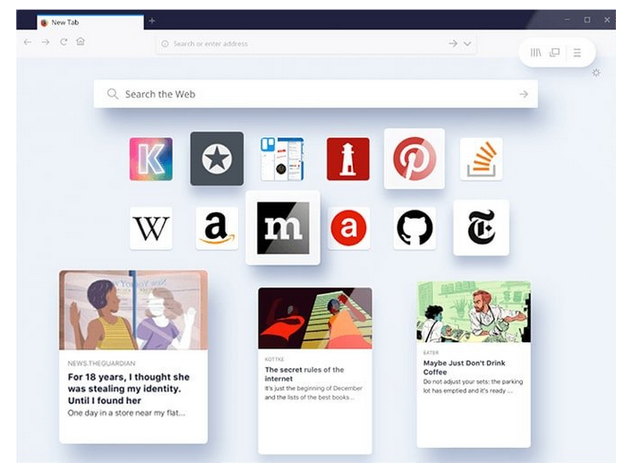This screenshot has width=629, height=474.
Task: Select the New Tab tab
Action: click(x=90, y=22)
